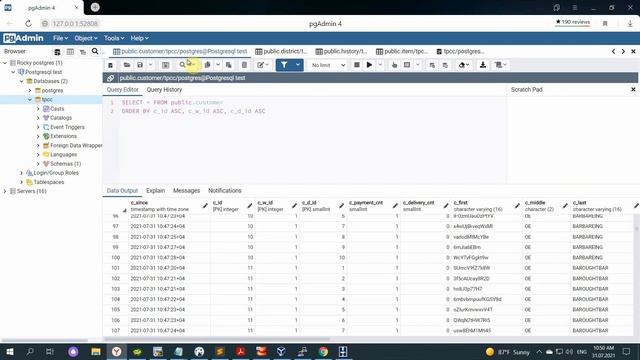Image resolution: width=640 pixels, height=360 pixels.
Task: Click the Paste rows toolbar icon
Action: [x=229, y=65]
